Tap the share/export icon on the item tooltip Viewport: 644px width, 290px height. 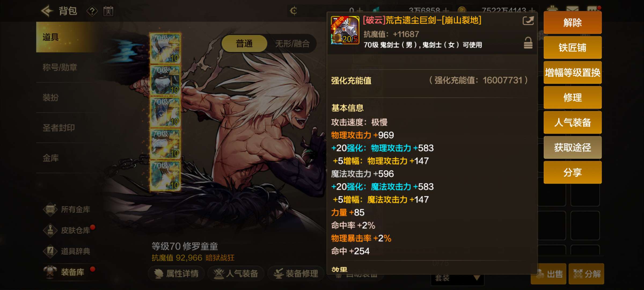[x=528, y=21]
